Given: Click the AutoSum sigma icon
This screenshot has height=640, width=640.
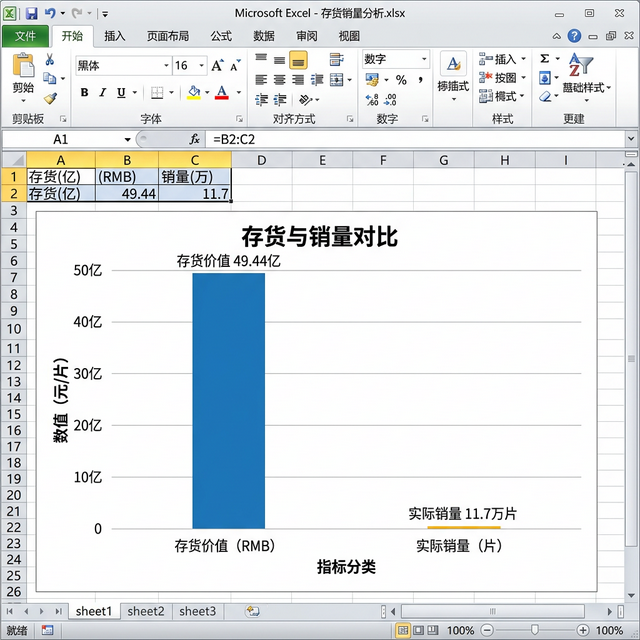Looking at the screenshot, I should 545,59.
